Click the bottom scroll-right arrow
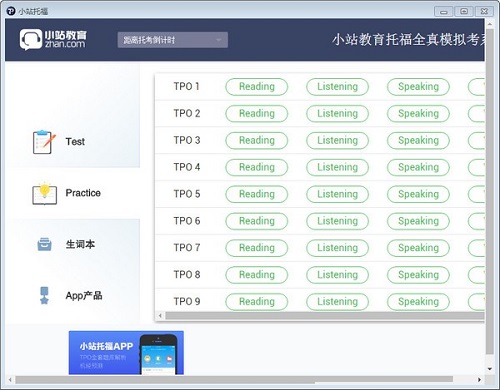This screenshot has width=500, height=390. coord(479,380)
